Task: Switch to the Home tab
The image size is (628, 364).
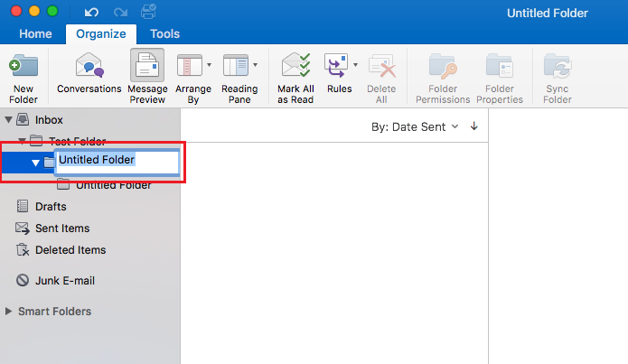Action: pyautogui.click(x=35, y=34)
